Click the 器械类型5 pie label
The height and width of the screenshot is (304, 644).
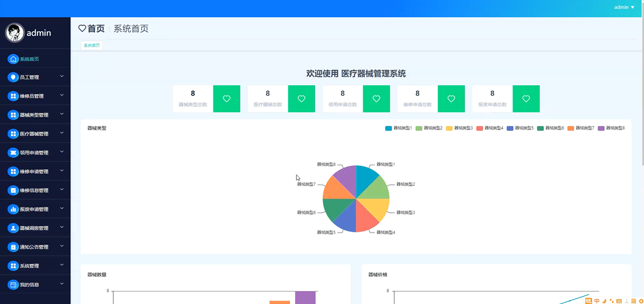(x=326, y=232)
